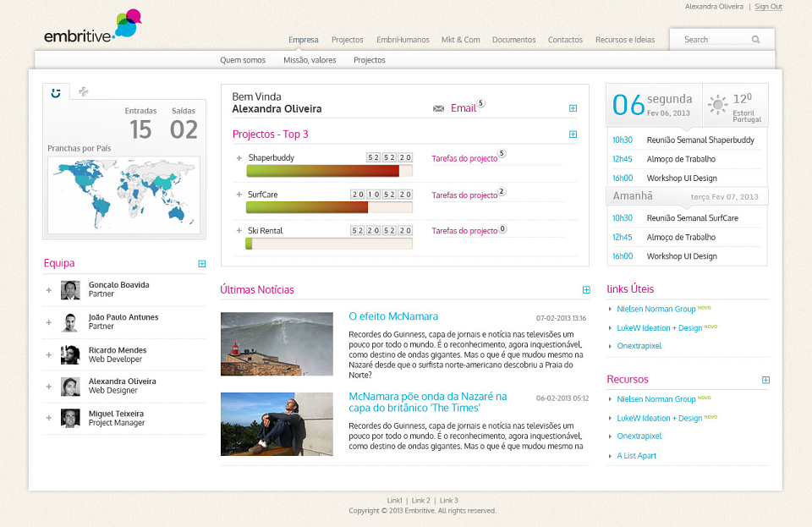Image resolution: width=812 pixels, height=527 pixels.
Task: Go to Missão, valores submenu
Action: 310,60
